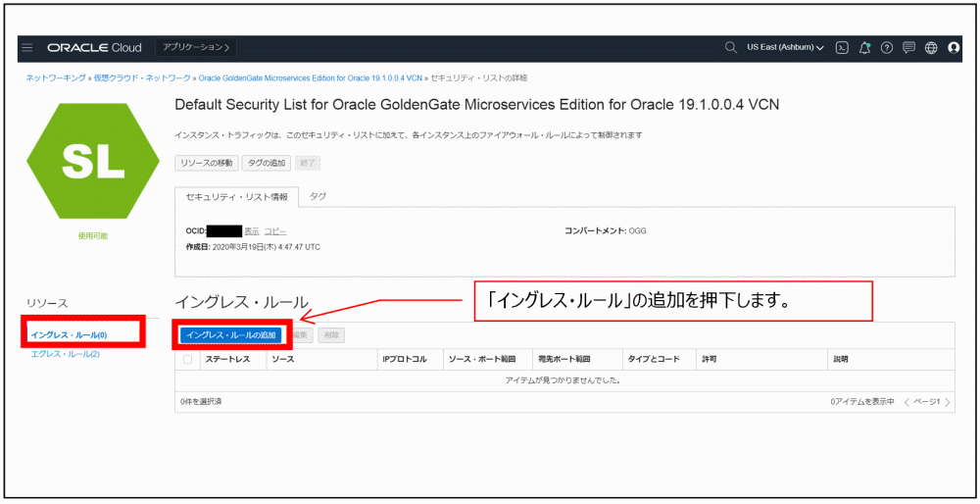Click the 使用可能 status label
980x504 pixels.
(x=92, y=236)
